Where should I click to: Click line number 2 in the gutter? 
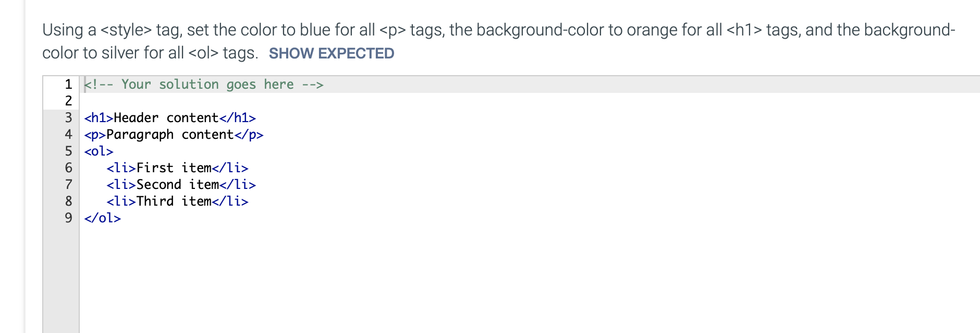point(67,101)
